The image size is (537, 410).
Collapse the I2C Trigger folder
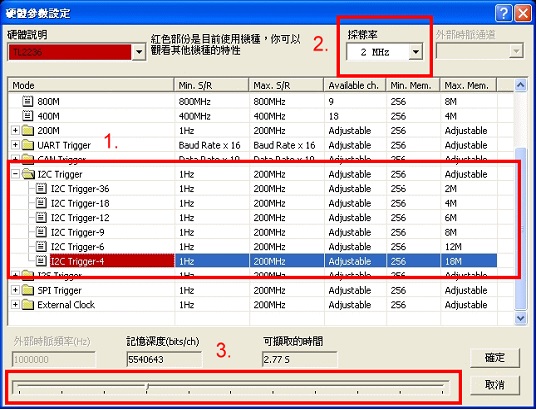pyautogui.click(x=15, y=174)
